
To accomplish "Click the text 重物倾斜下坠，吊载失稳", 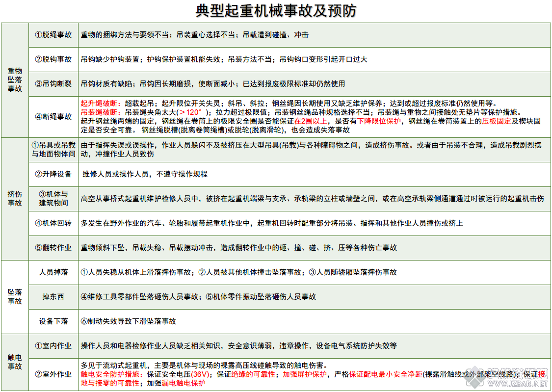I will [121, 248].
